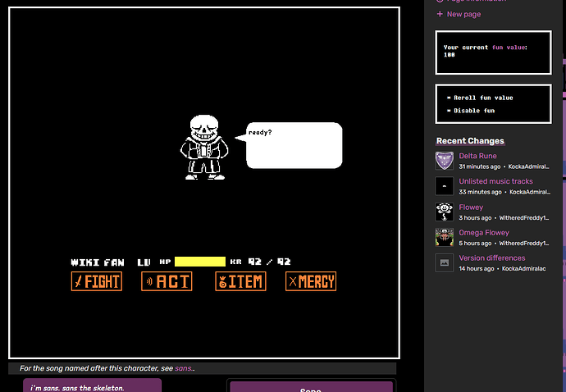The width and height of the screenshot is (566, 392).
Task: Click the fun value number 108
Action: (449, 55)
